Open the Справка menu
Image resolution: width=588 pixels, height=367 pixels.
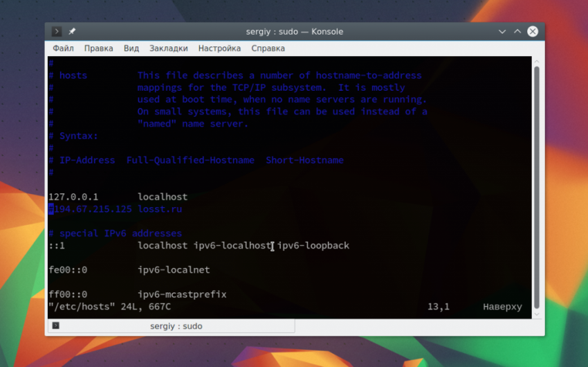tap(268, 48)
